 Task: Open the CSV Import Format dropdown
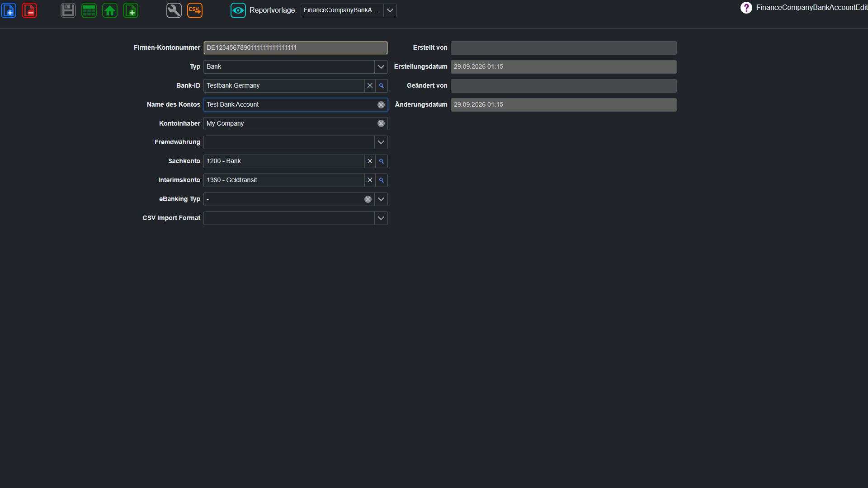tap(381, 218)
